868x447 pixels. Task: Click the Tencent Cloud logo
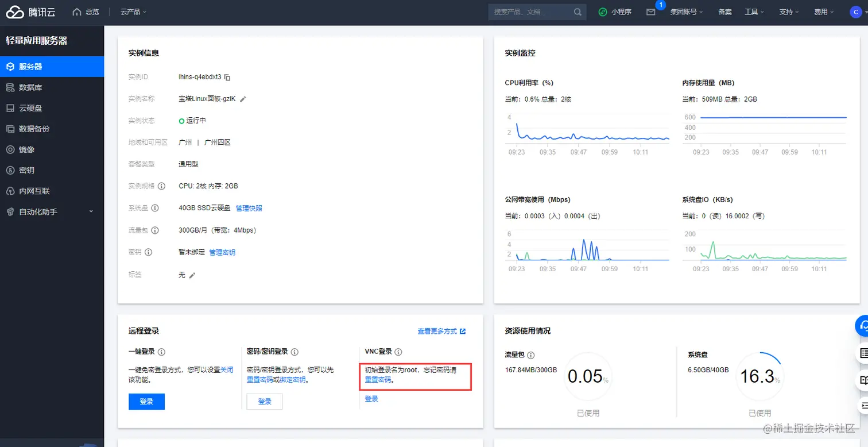point(31,11)
